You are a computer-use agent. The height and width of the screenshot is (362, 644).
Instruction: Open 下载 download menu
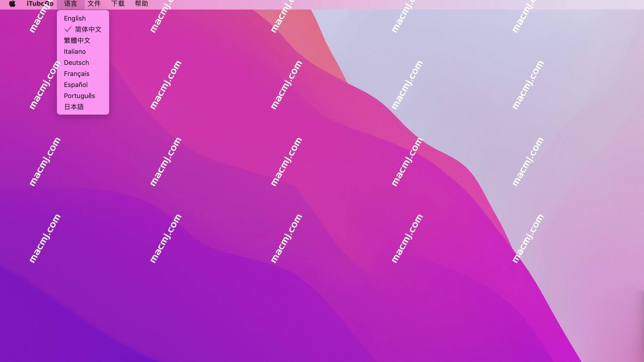point(117,3)
